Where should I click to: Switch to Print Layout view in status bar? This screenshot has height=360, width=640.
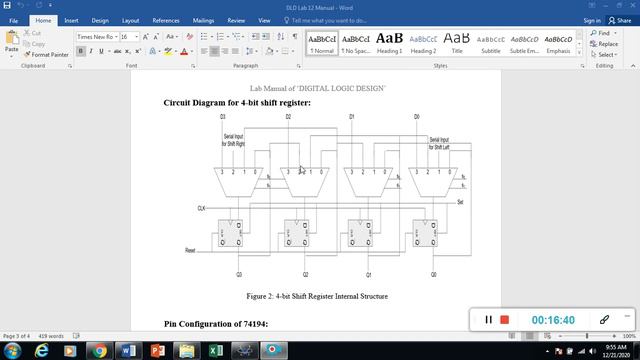click(529, 336)
